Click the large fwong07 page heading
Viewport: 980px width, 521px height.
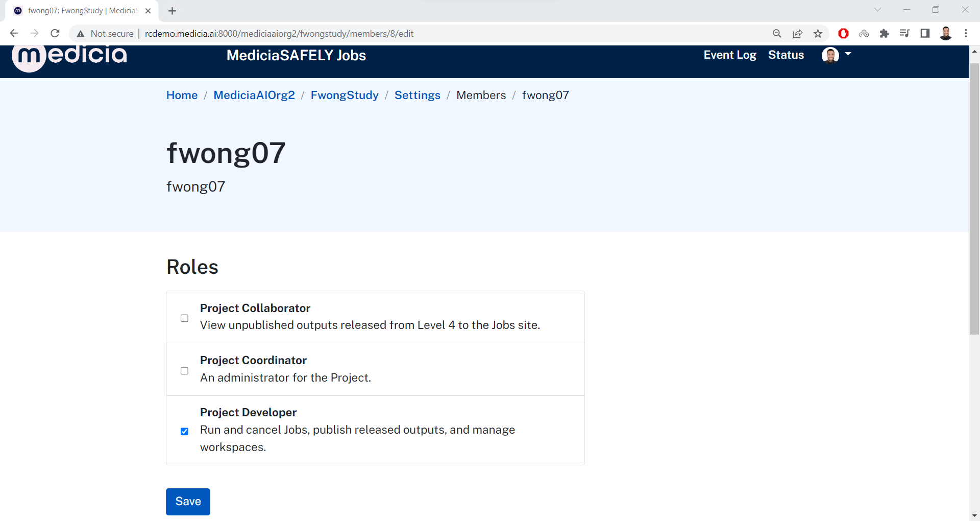pos(226,153)
